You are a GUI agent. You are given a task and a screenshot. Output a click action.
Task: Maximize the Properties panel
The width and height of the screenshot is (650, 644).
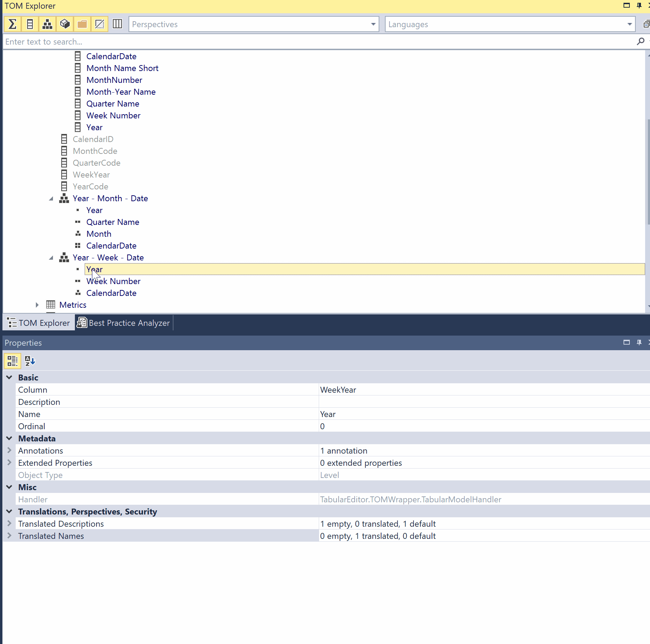[627, 343]
